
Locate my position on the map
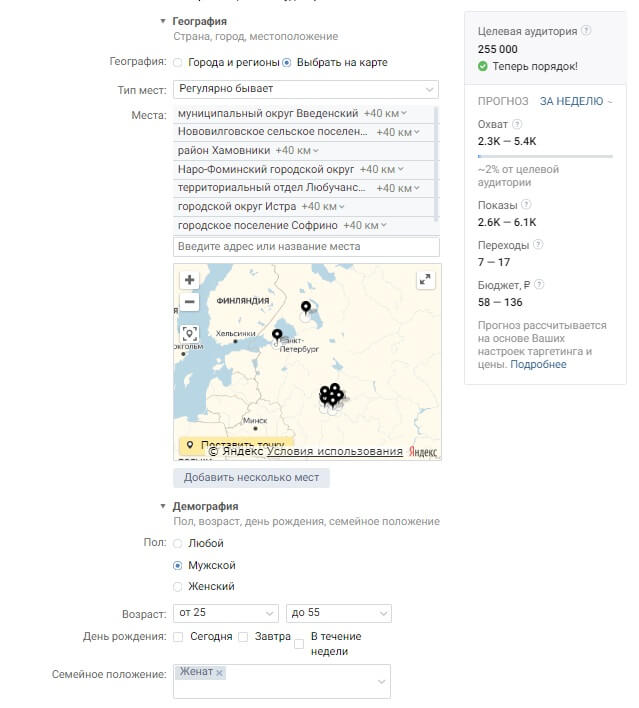[190, 334]
